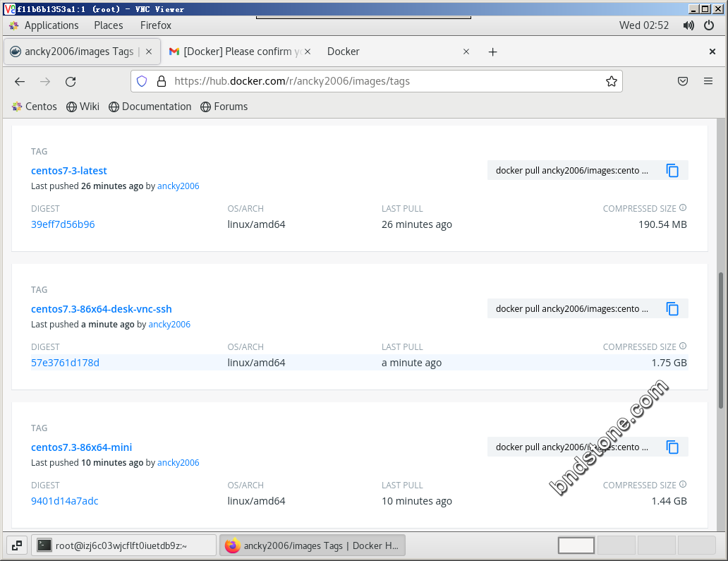
Task: Open the Forums bookmark
Action: point(224,107)
